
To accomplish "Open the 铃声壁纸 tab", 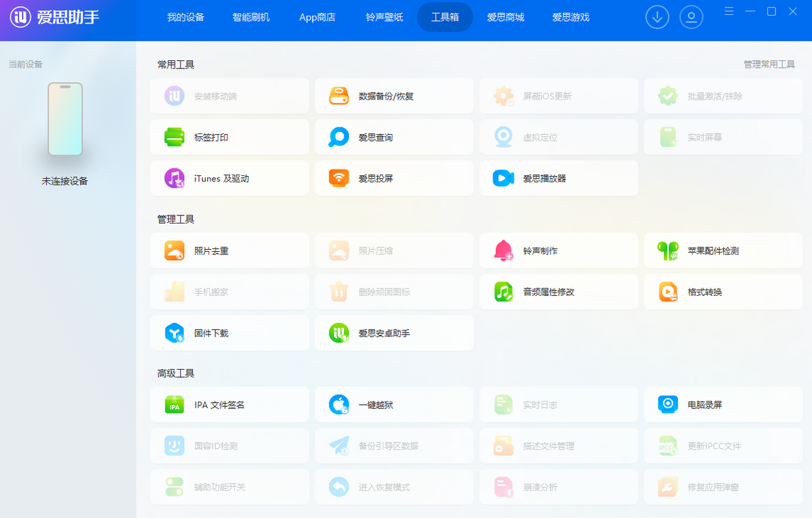I will [384, 18].
